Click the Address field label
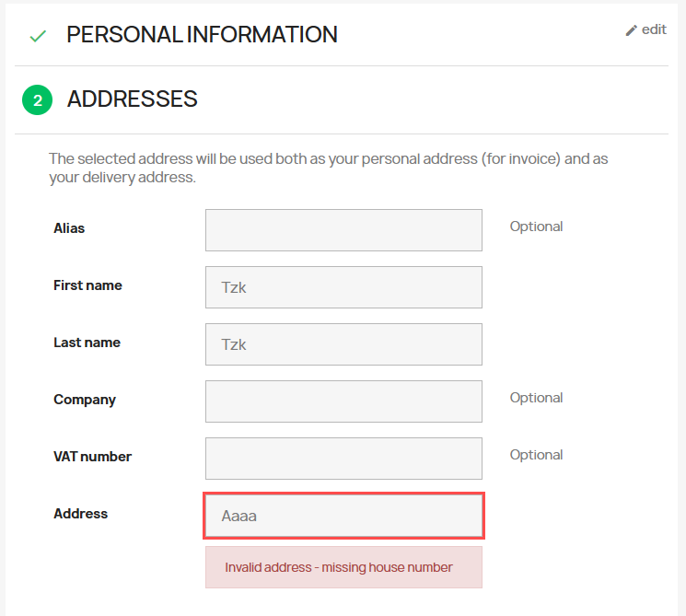The width and height of the screenshot is (686, 616). tap(81, 514)
